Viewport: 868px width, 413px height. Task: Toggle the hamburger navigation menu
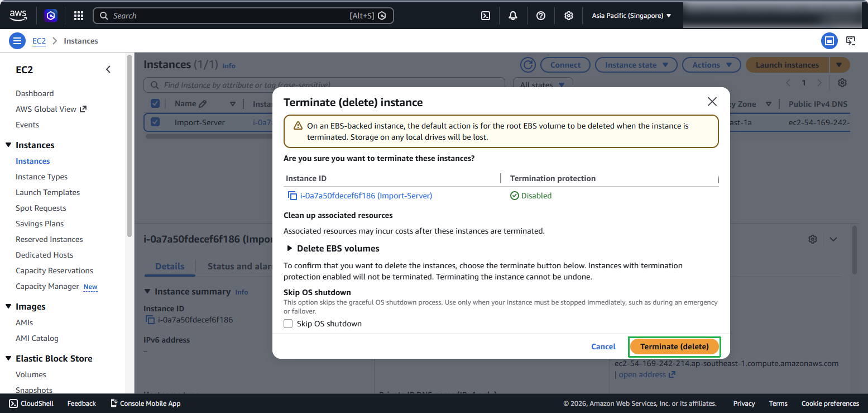(x=17, y=41)
